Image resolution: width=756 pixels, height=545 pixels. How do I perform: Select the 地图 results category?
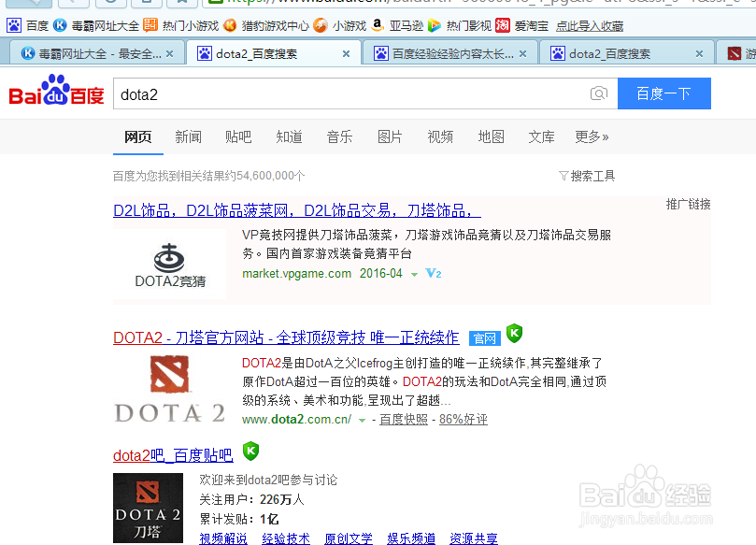491,137
